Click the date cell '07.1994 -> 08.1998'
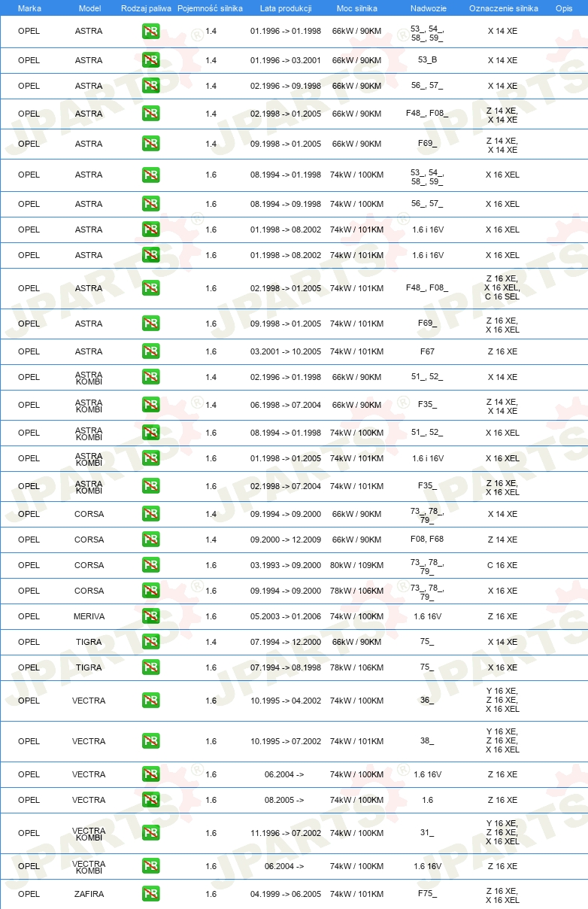The width and height of the screenshot is (588, 909). pyautogui.click(x=286, y=667)
